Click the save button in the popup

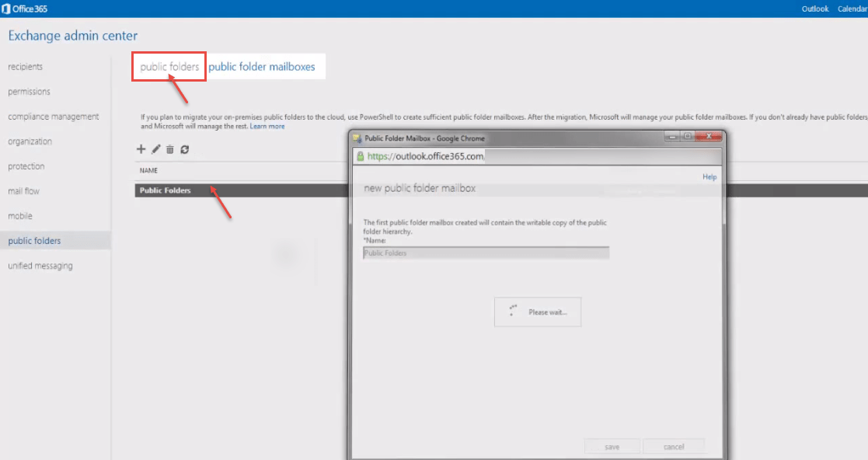[612, 447]
